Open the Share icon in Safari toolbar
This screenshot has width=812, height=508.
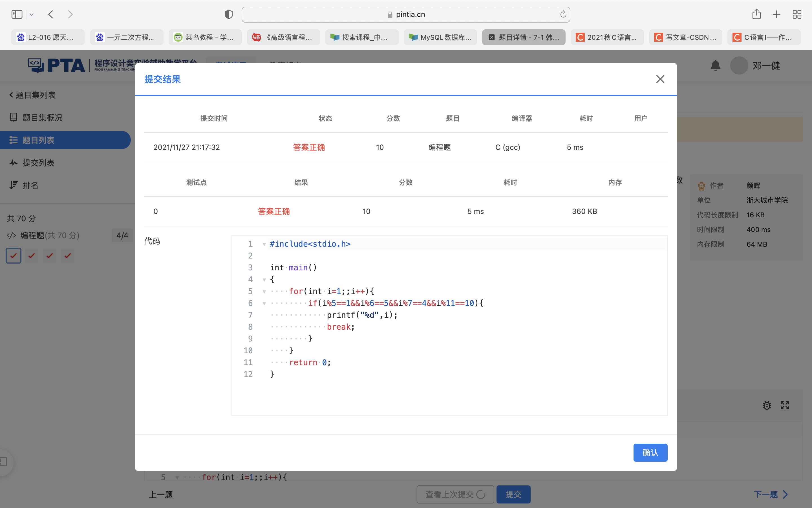click(756, 14)
